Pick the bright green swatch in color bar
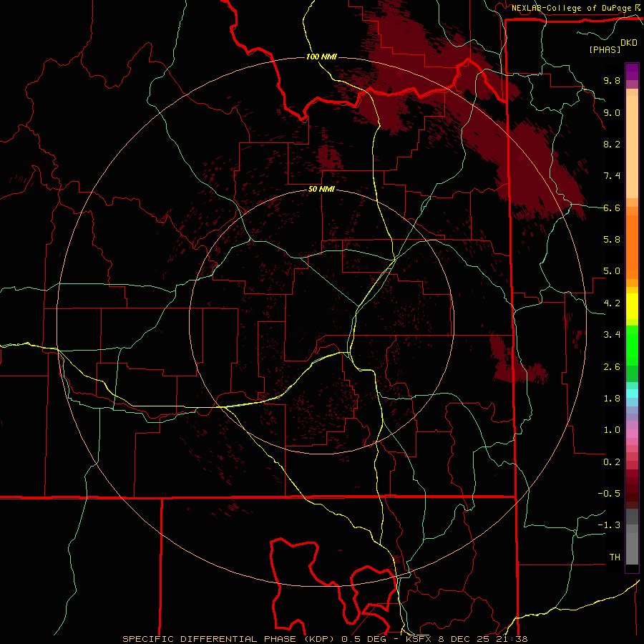 tap(632, 345)
